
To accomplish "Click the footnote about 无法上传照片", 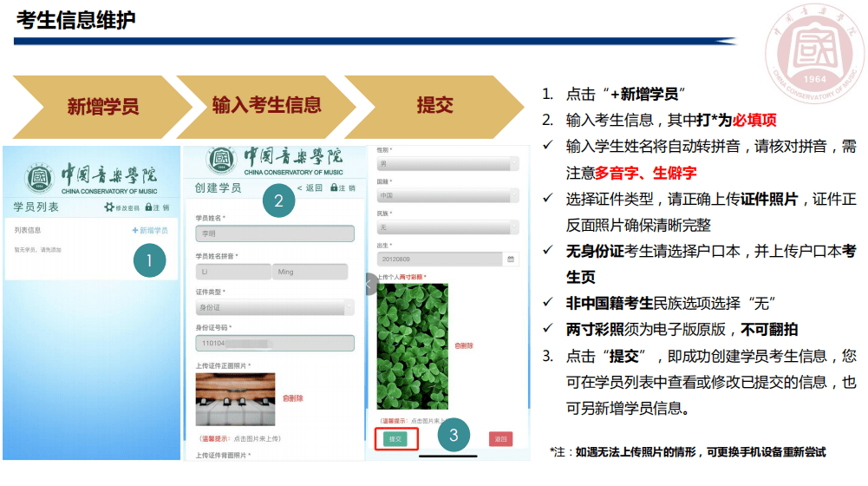I will click(x=688, y=452).
